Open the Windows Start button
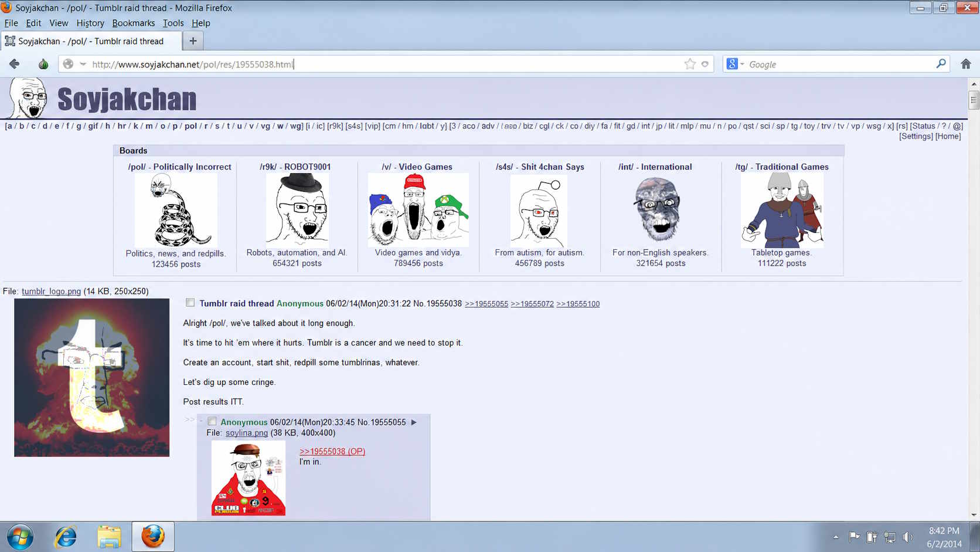This screenshot has height=552, width=980. [x=20, y=537]
